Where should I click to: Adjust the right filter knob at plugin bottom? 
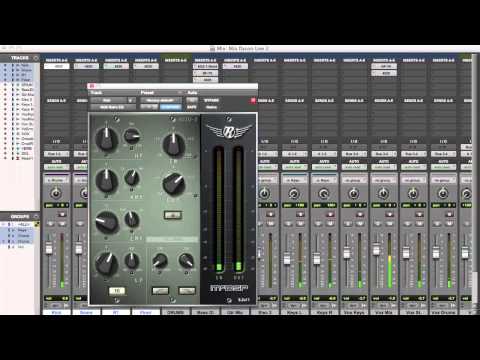tap(186, 261)
